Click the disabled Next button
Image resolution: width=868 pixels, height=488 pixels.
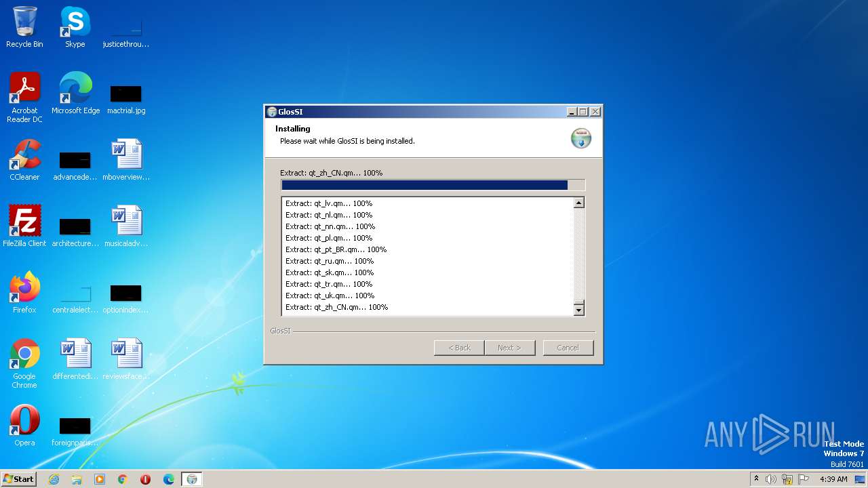click(x=510, y=348)
